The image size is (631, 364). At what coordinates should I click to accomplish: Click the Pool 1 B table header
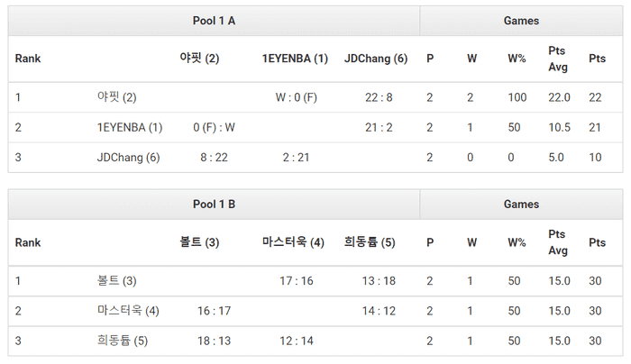215,205
